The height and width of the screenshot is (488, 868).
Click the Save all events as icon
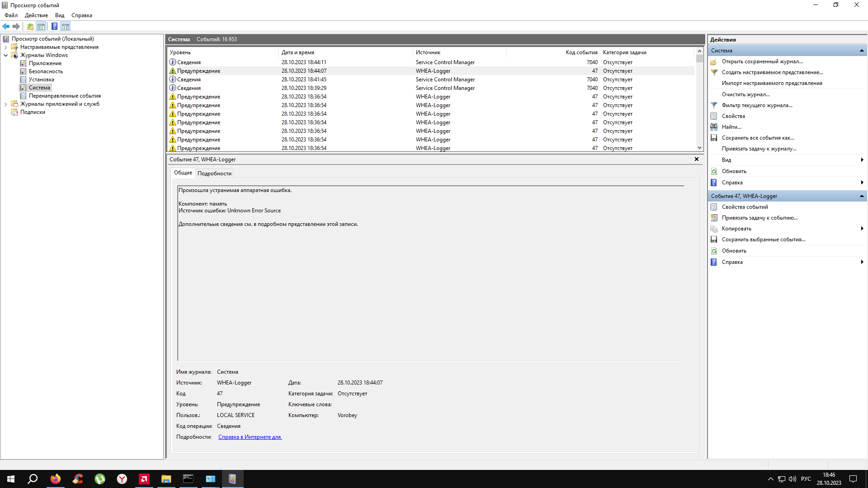pyautogui.click(x=714, y=138)
